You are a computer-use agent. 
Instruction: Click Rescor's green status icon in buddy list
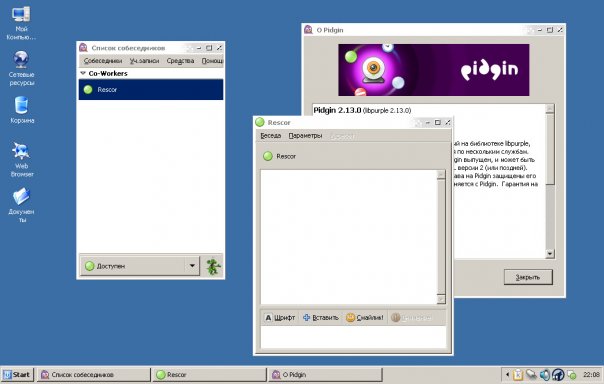[x=88, y=90]
